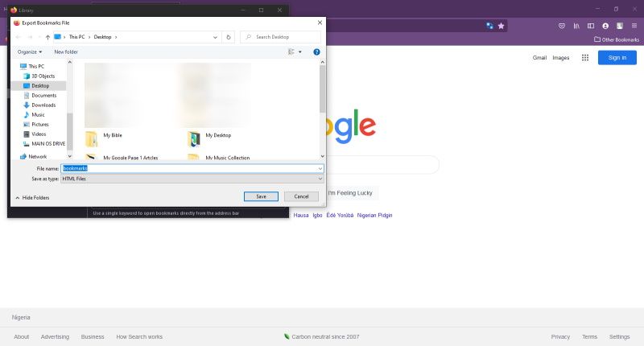Select Desktop in the folder tree
The width and height of the screenshot is (644, 346).
point(39,85)
